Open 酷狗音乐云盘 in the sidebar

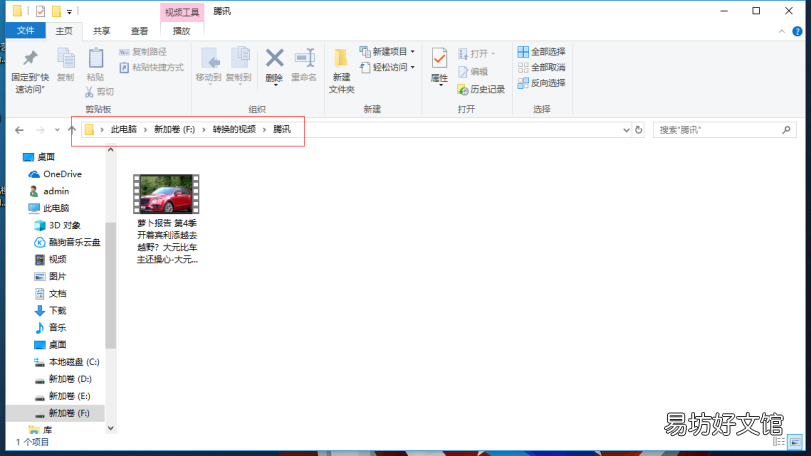click(67, 242)
